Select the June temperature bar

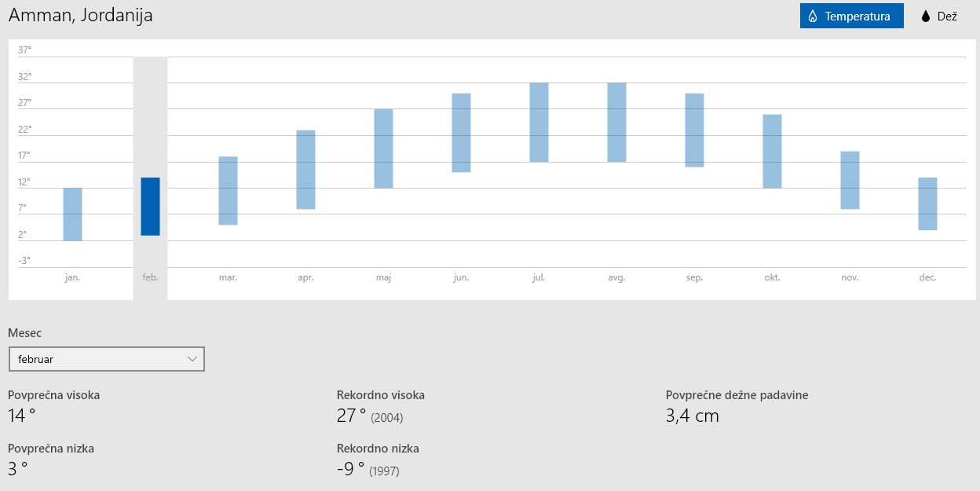(461, 133)
